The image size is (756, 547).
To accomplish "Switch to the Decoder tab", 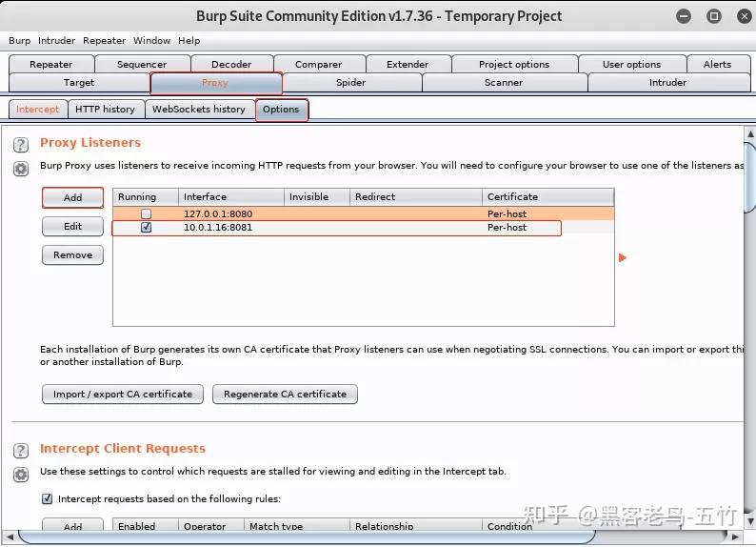I will coord(231,64).
